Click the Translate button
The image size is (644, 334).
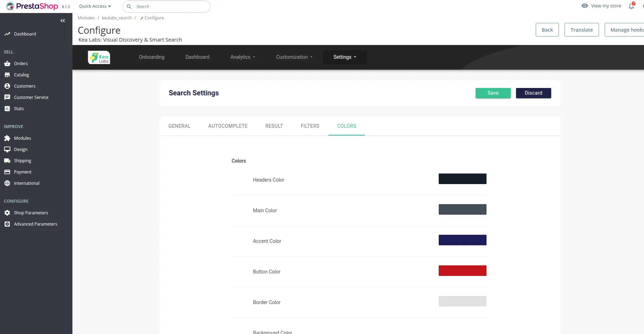click(581, 30)
